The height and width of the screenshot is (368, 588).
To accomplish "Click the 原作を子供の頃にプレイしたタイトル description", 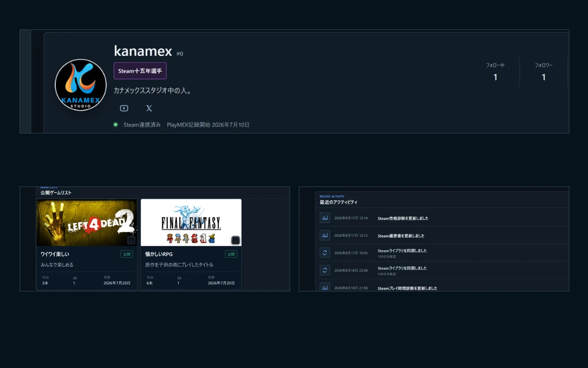I will point(179,265).
